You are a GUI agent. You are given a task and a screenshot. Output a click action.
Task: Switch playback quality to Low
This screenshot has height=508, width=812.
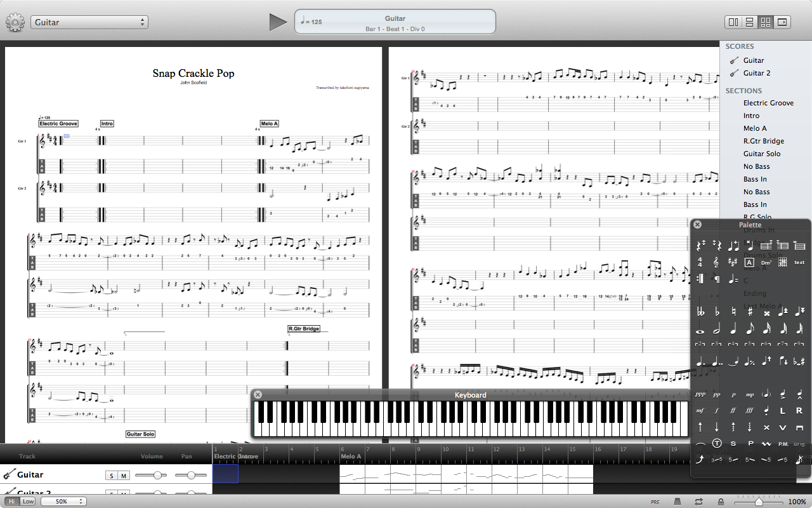[x=28, y=502]
